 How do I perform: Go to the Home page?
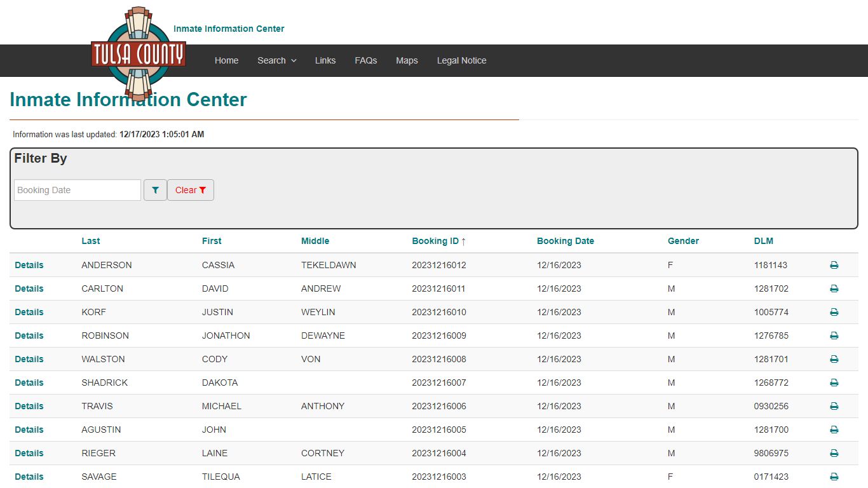point(226,60)
